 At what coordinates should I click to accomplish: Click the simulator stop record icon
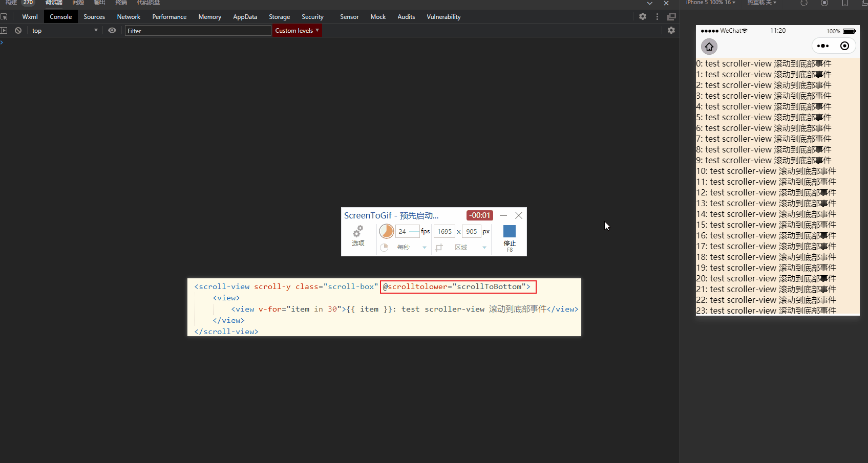824,3
